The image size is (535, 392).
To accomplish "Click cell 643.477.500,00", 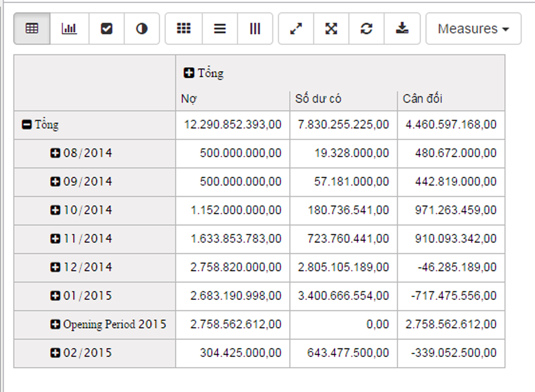I will coord(348,352).
